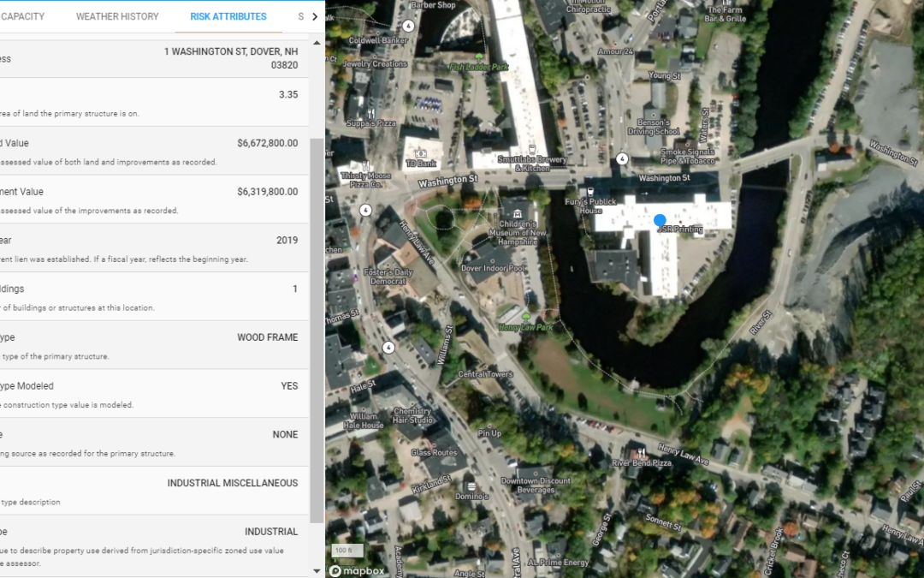Click the Dover Indoor Pool label

(492, 268)
